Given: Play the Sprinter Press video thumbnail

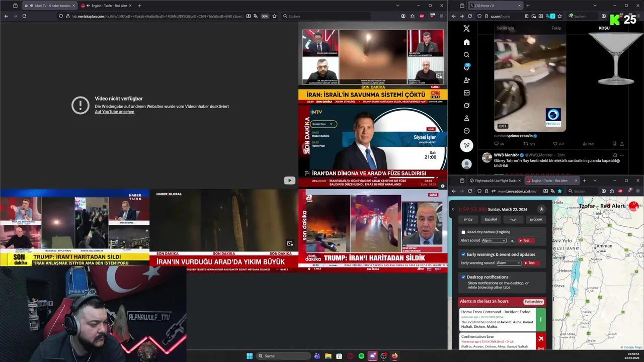Looking at the screenshot, I should coord(530,83).
